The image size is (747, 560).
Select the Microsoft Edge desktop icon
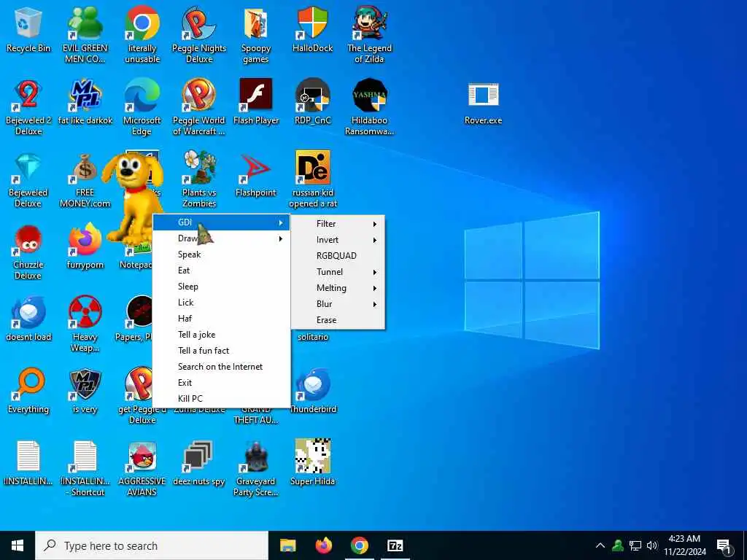click(142, 96)
